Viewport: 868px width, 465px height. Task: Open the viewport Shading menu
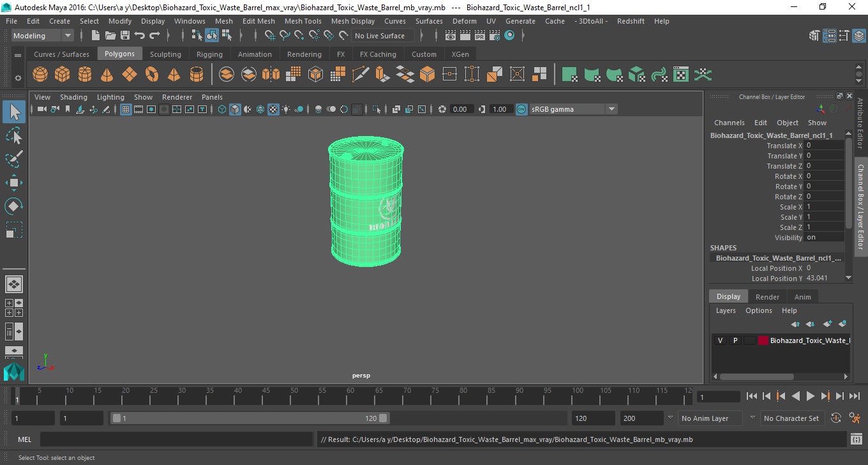(x=73, y=97)
